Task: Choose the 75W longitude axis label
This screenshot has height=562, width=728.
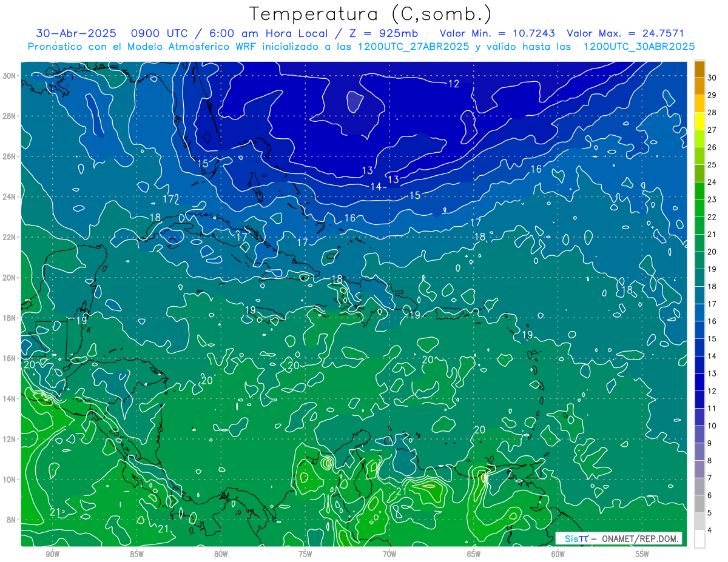Action: coord(305,554)
